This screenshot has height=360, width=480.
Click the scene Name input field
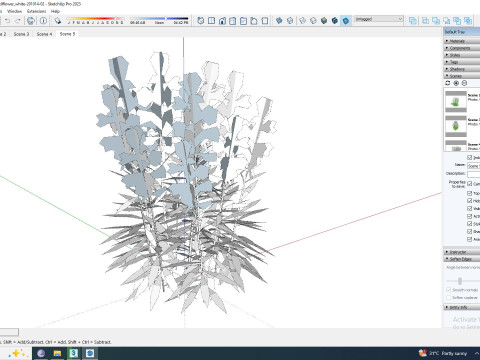[473, 166]
